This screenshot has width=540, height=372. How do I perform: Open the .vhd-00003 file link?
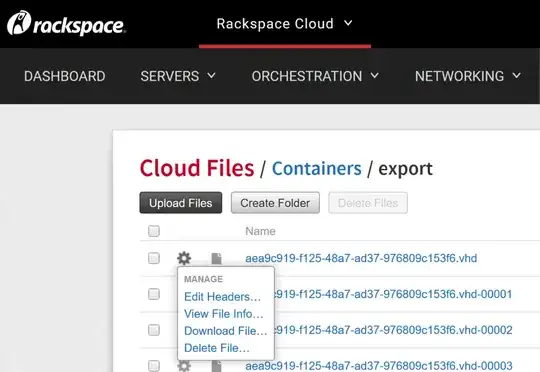379,366
